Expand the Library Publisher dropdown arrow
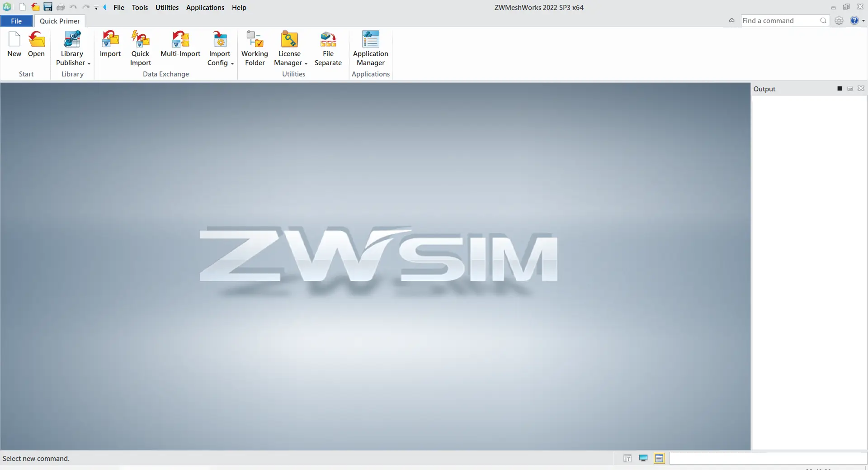 point(89,63)
